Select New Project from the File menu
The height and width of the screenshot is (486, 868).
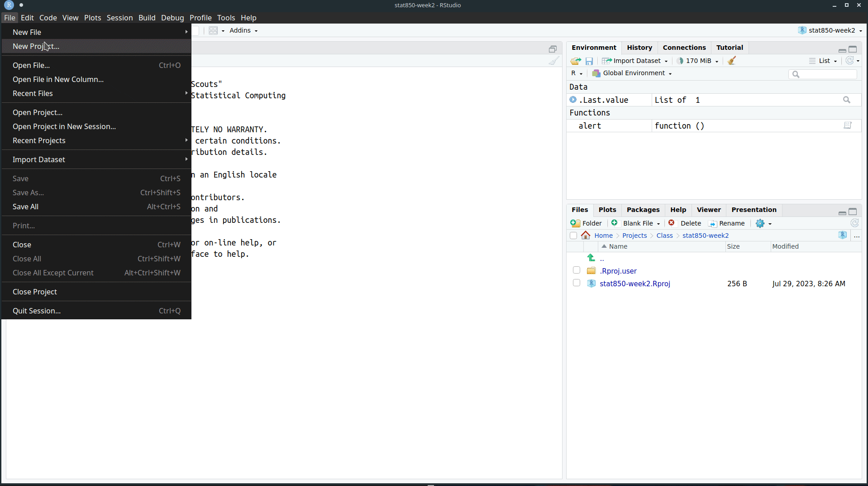(x=36, y=46)
